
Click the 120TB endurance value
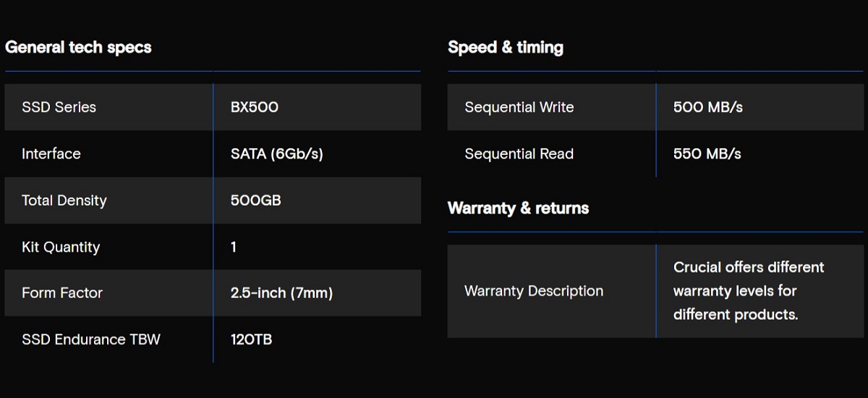pyautogui.click(x=251, y=339)
